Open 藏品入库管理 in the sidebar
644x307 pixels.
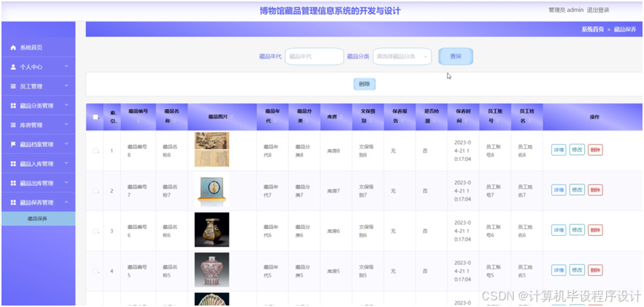pyautogui.click(x=39, y=164)
